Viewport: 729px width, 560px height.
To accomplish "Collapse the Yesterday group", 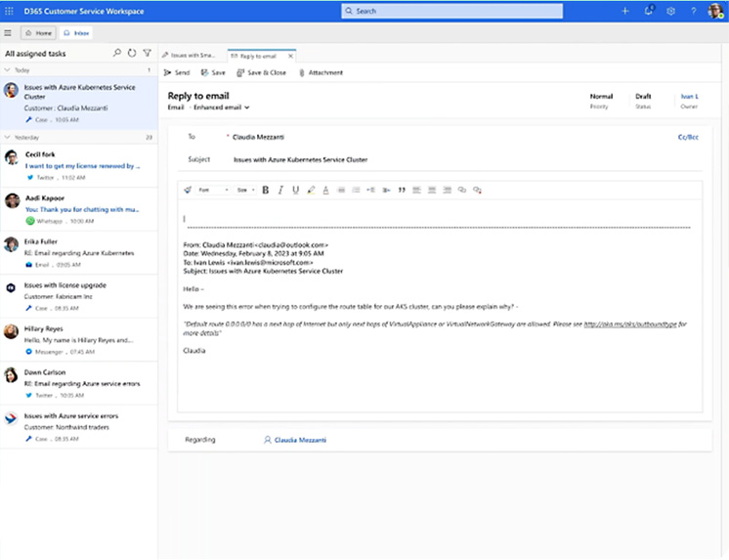I will click(x=7, y=137).
